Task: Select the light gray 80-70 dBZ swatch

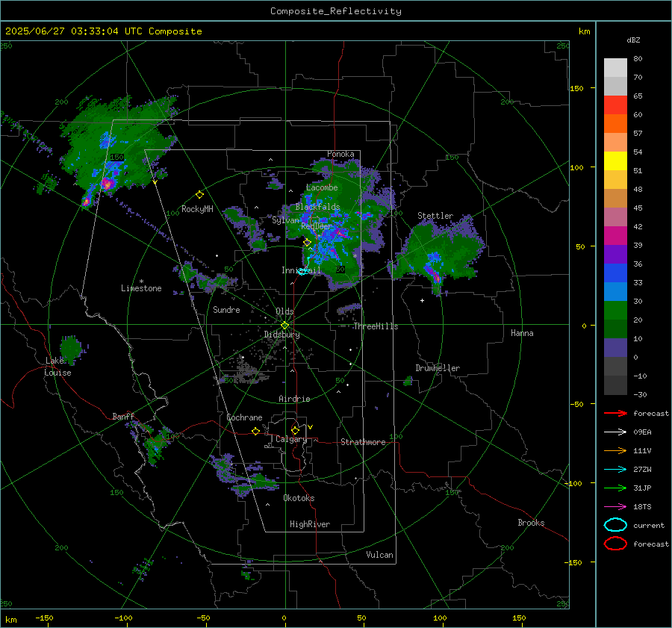Action: [615, 68]
